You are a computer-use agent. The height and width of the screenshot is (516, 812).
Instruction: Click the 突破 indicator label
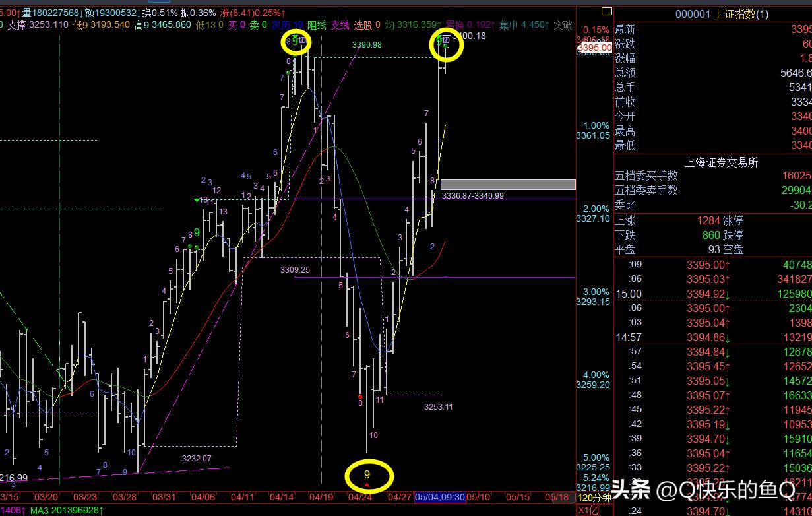(x=563, y=25)
